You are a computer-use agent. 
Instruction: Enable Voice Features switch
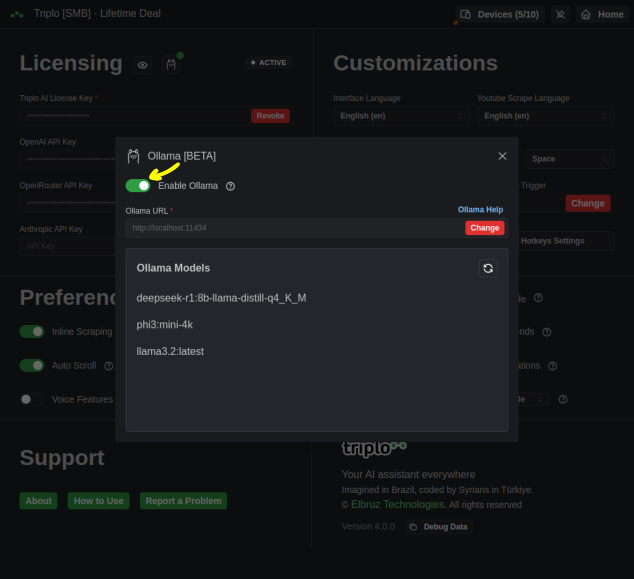[x=32, y=399]
